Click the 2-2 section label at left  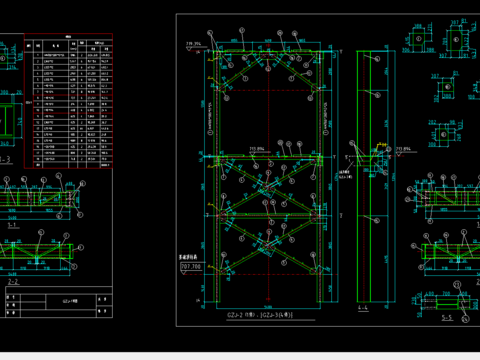[x=13, y=282]
